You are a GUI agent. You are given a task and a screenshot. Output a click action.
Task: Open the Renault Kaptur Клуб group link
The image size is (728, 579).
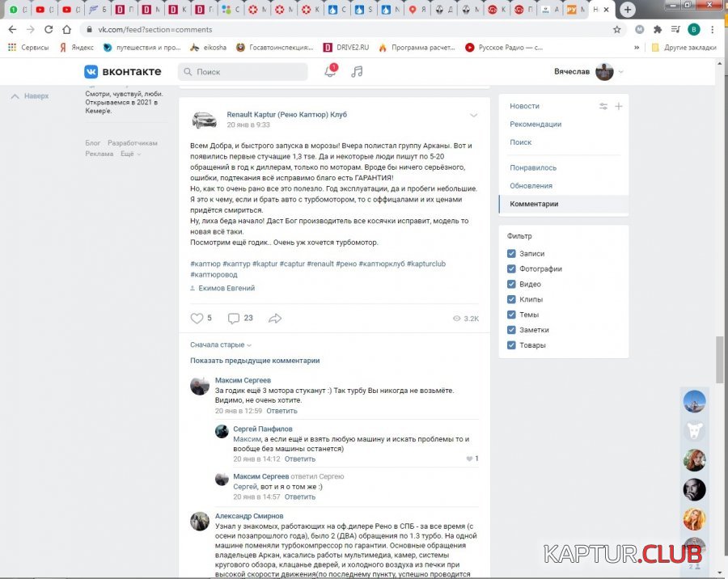point(286,115)
